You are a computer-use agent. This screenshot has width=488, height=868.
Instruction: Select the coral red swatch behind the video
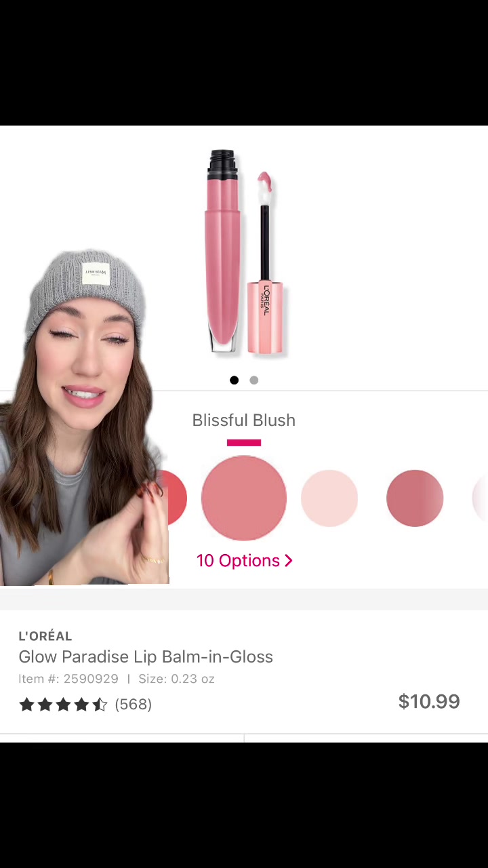176,498
